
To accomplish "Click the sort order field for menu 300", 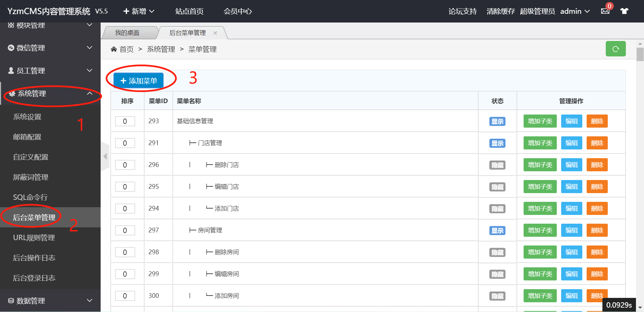I will pyautogui.click(x=125, y=296).
